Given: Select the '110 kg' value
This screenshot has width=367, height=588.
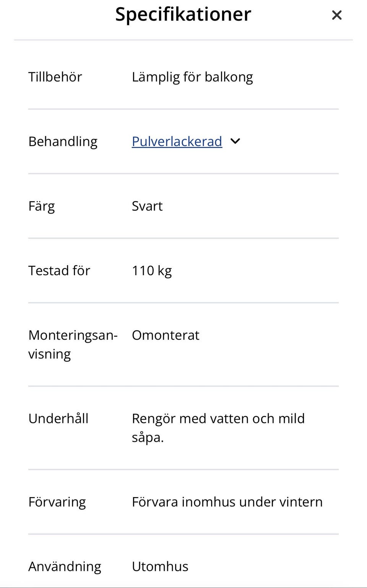Looking at the screenshot, I should (x=152, y=271).
